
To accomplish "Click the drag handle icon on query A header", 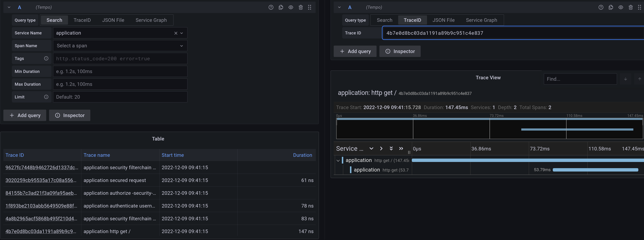I will (x=310, y=7).
